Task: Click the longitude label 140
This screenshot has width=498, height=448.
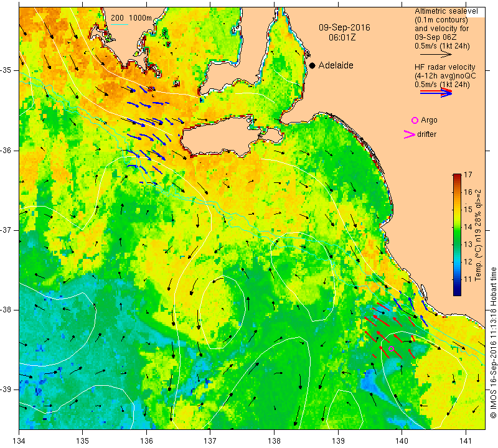Action: coord(402,441)
